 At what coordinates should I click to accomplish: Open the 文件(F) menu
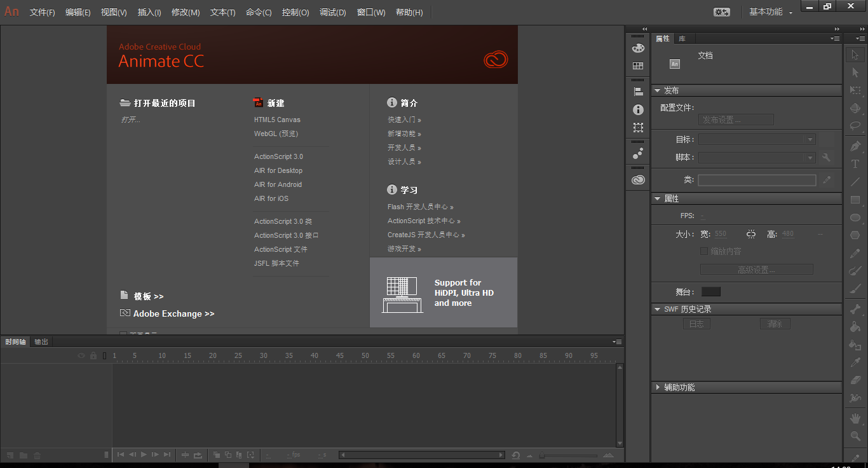click(x=42, y=13)
